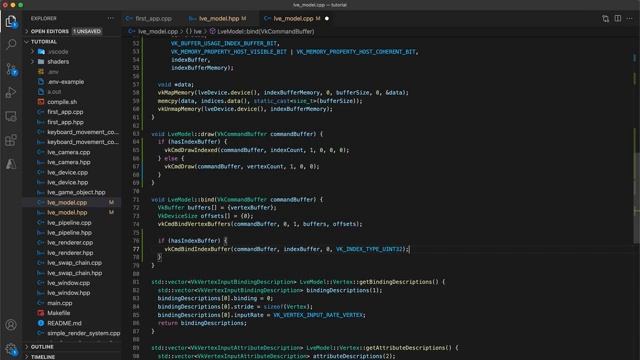640x360 pixels.
Task: Click unsaved dot on lve_model.cpp tab
Action: [327, 18]
